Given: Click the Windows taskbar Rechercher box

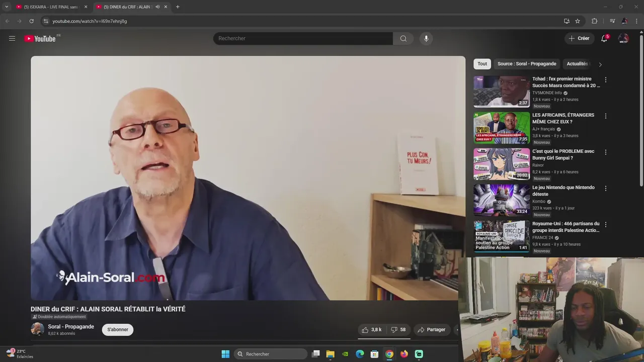Looking at the screenshot, I should (271, 354).
